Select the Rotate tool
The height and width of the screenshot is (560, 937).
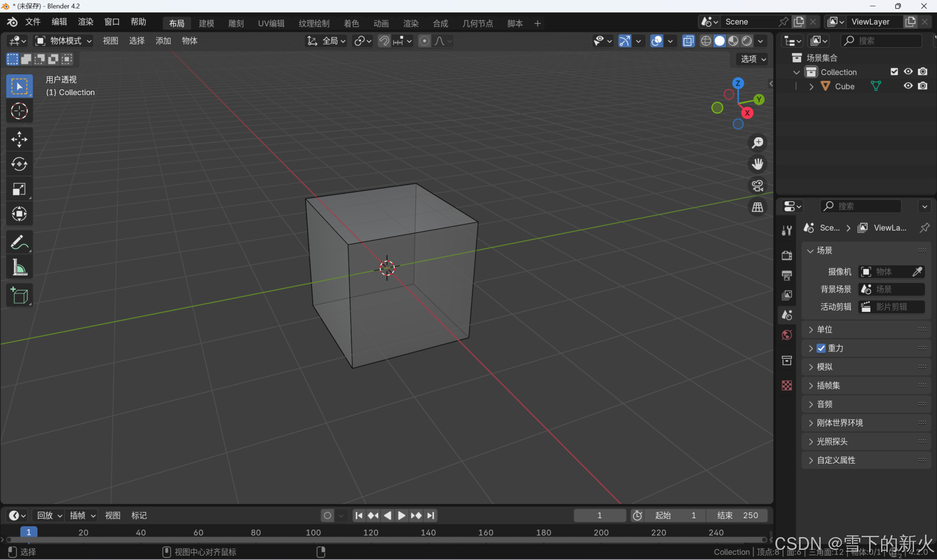pos(19,164)
